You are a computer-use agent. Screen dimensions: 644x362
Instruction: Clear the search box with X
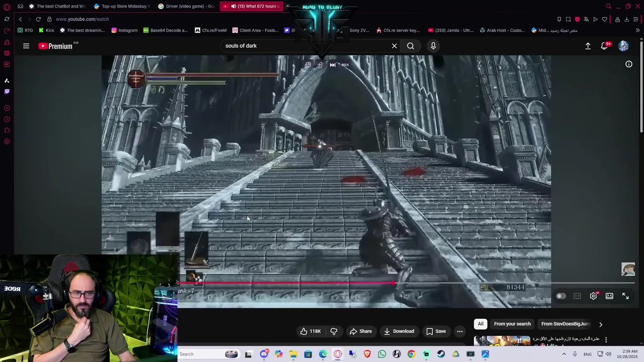(x=394, y=46)
